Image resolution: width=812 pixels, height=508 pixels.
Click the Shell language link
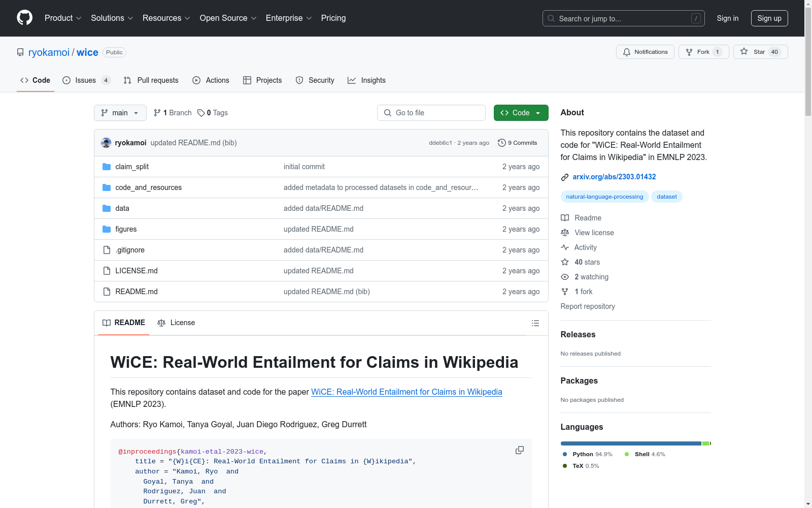pos(645,454)
